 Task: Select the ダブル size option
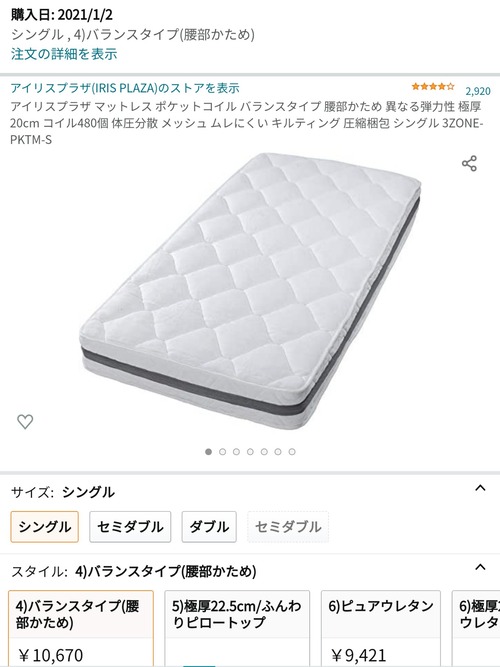click(x=209, y=527)
